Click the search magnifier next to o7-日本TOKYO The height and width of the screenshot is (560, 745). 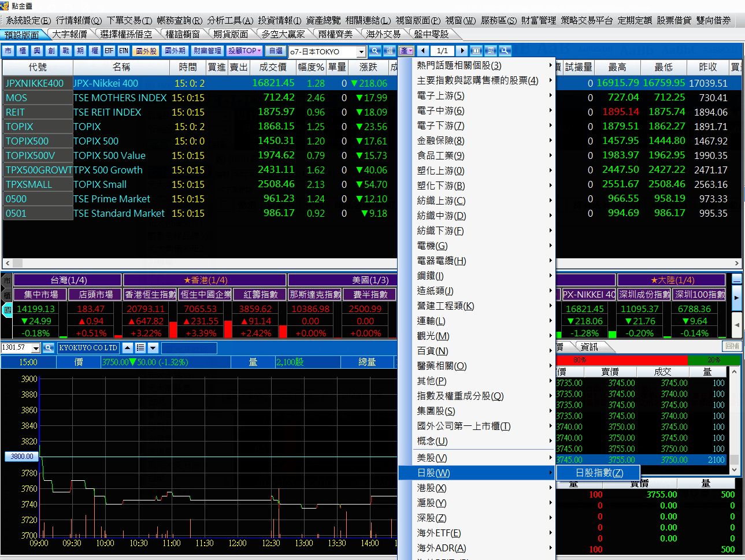pyautogui.click(x=375, y=51)
